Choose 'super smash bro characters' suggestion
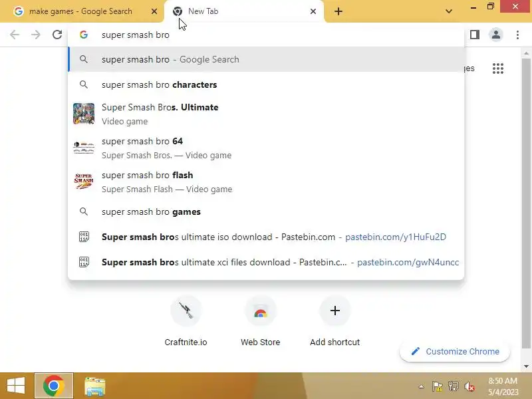This screenshot has height=399, width=532. pos(266,85)
